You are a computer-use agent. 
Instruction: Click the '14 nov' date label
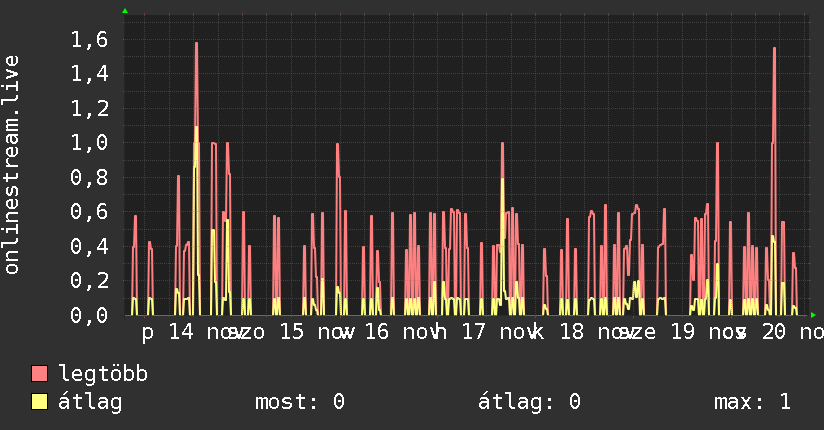[x=204, y=332]
